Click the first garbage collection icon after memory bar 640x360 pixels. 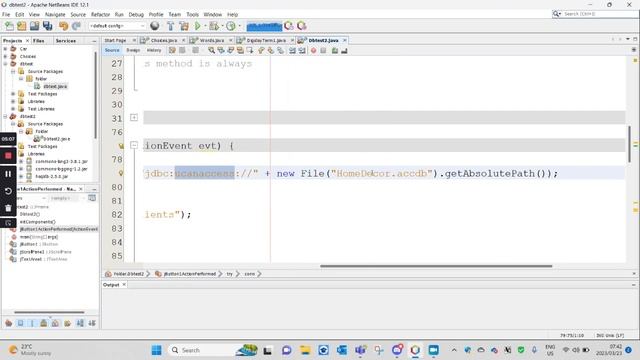click(289, 26)
